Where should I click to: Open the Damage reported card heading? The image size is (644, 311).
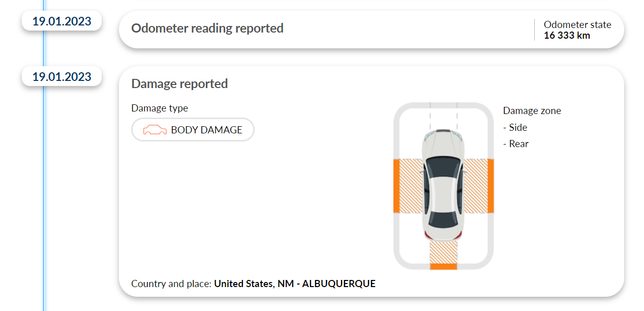[179, 83]
